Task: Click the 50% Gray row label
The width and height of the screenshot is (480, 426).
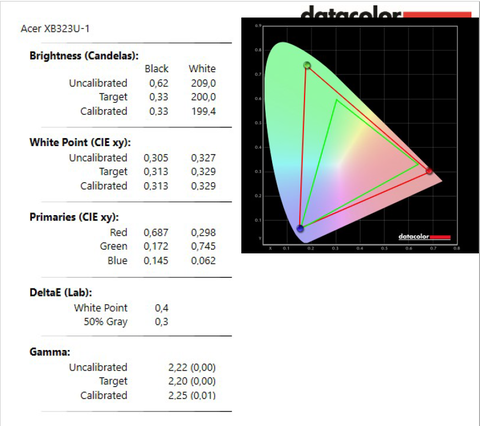Action: (x=106, y=322)
